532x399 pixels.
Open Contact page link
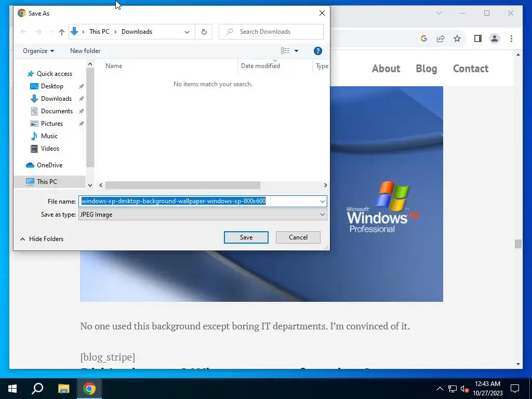tap(471, 69)
